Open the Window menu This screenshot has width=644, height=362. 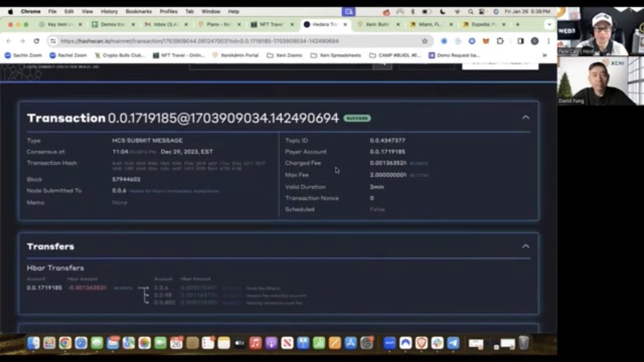point(210,11)
